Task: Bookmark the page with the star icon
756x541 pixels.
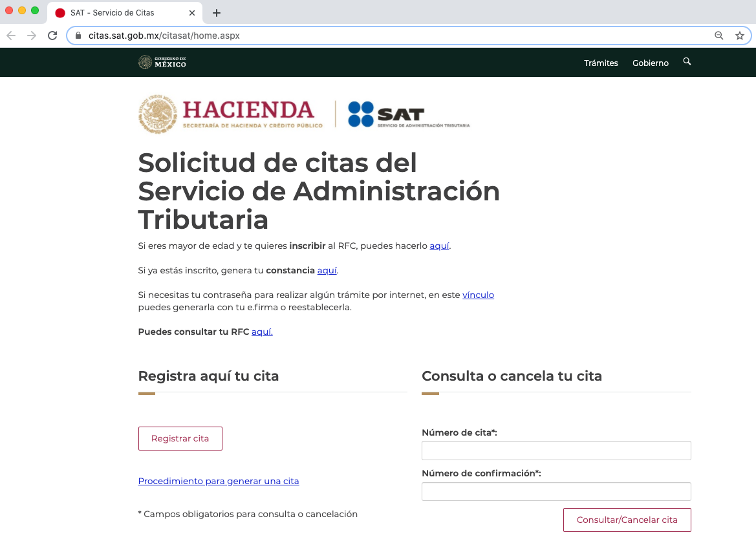Action: tap(739, 36)
